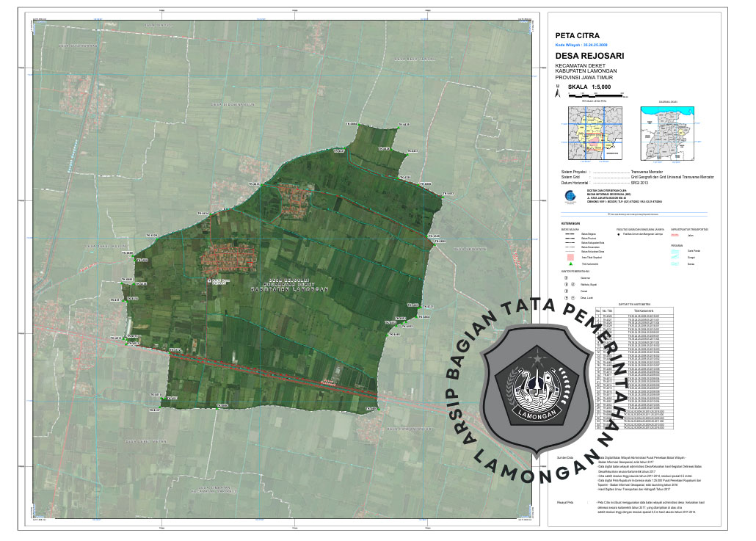Image resolution: width=756 pixels, height=541 pixels.
Task: Click the green triangle Titik Kartometrik legend symbol
Action: (x=570, y=264)
